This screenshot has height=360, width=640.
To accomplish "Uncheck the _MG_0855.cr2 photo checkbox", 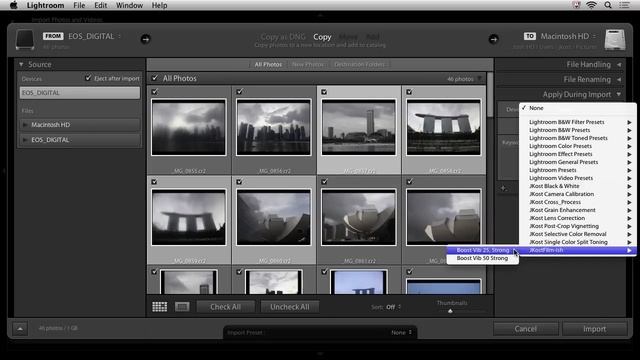I will pyautogui.click(x=155, y=92).
